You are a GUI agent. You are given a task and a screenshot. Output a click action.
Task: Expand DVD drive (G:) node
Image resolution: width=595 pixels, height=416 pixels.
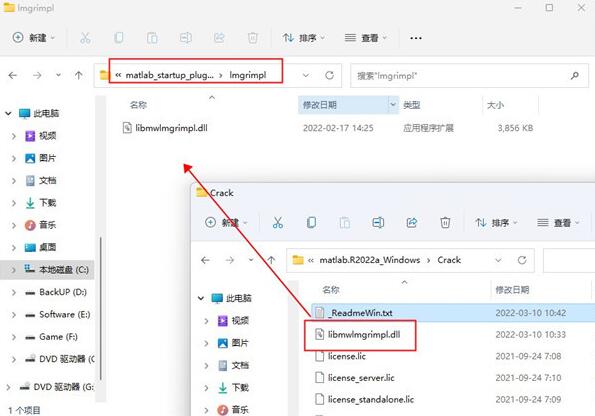[8, 387]
